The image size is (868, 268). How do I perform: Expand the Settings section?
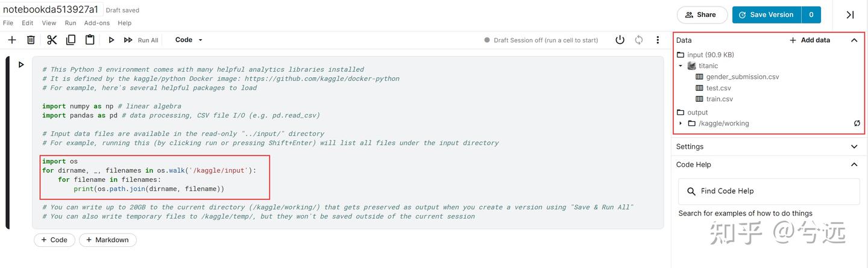pos(854,146)
